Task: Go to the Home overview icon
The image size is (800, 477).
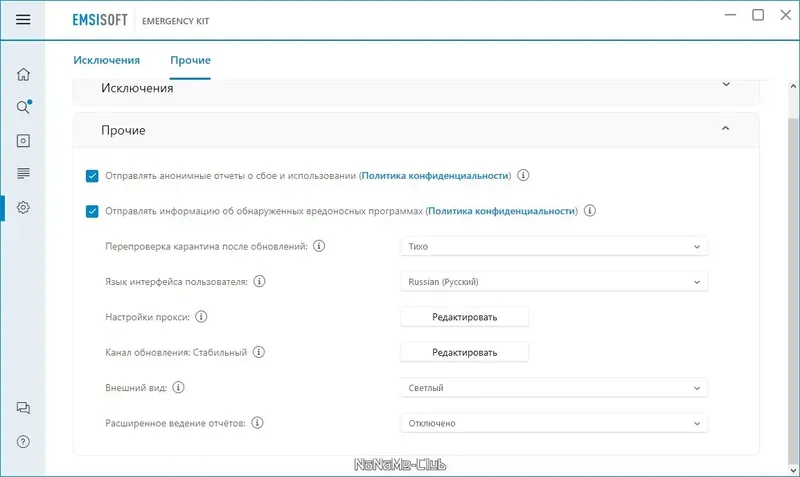Action: (x=23, y=74)
